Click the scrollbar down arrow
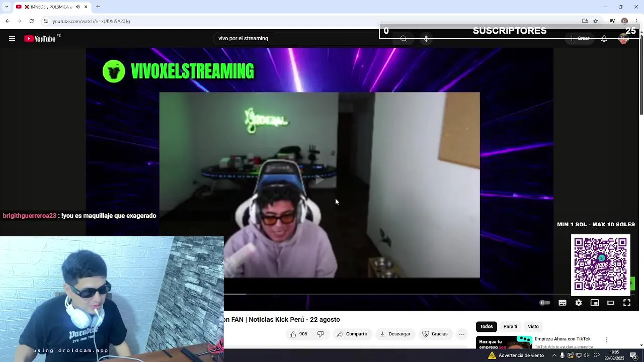Screen dimensions: 644x362 [641, 346]
